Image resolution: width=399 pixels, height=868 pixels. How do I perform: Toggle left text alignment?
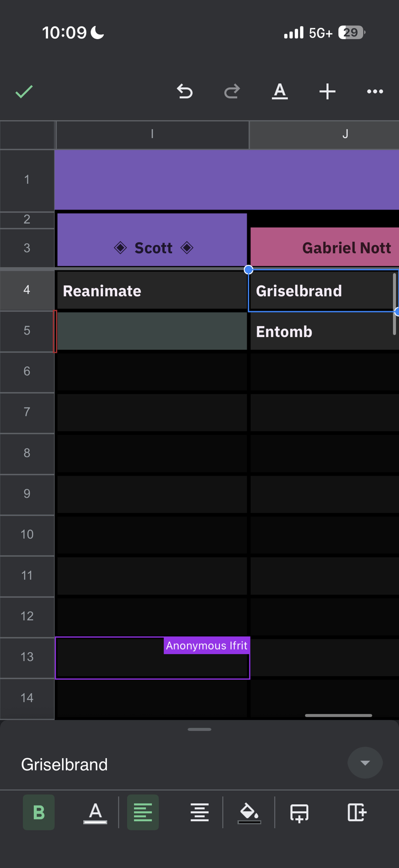pos(143,812)
